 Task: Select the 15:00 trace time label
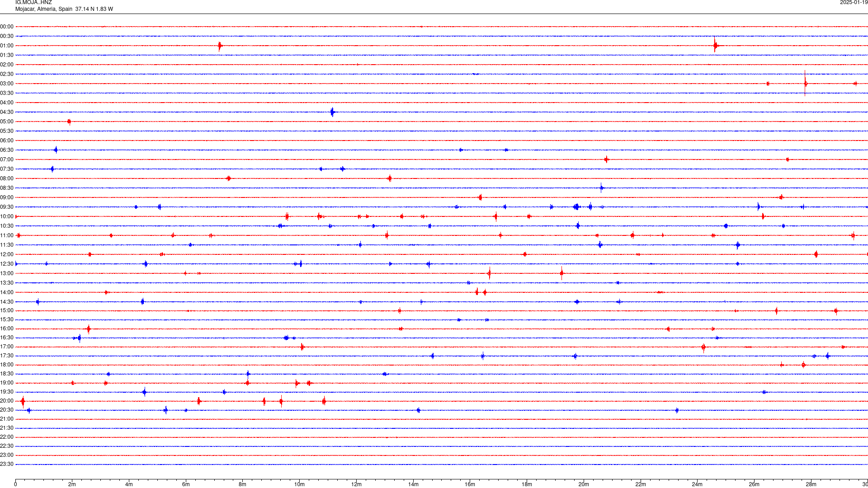coord(7,310)
